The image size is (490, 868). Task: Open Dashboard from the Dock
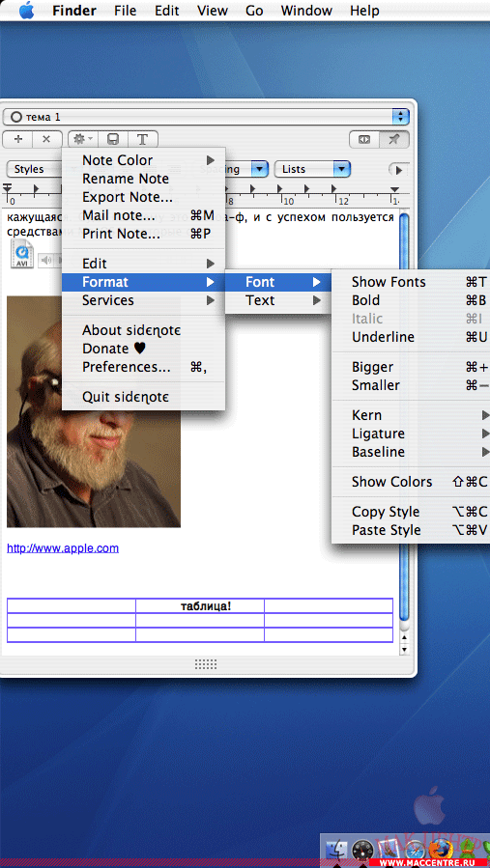363,850
